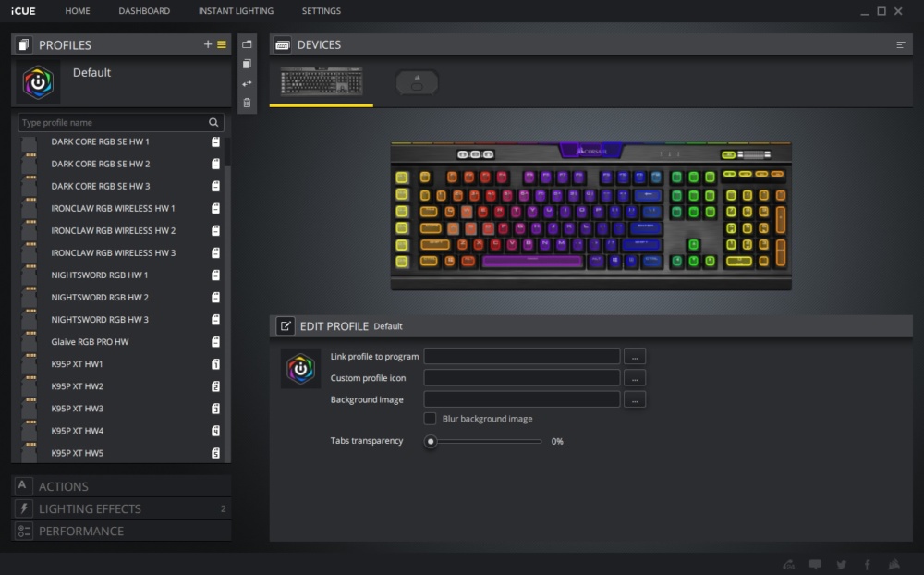Click the import/export arrows icon
This screenshot has width=924, height=575.
click(x=247, y=83)
